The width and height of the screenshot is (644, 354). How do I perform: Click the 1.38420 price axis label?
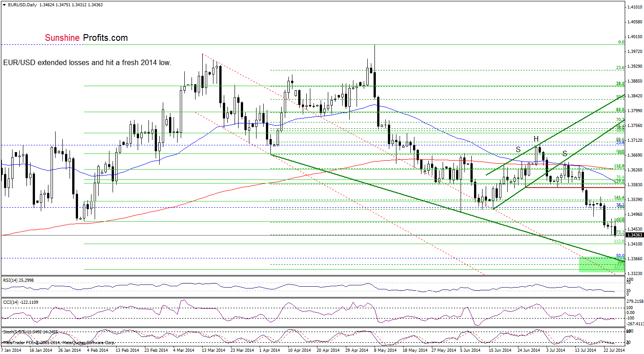(x=635, y=96)
